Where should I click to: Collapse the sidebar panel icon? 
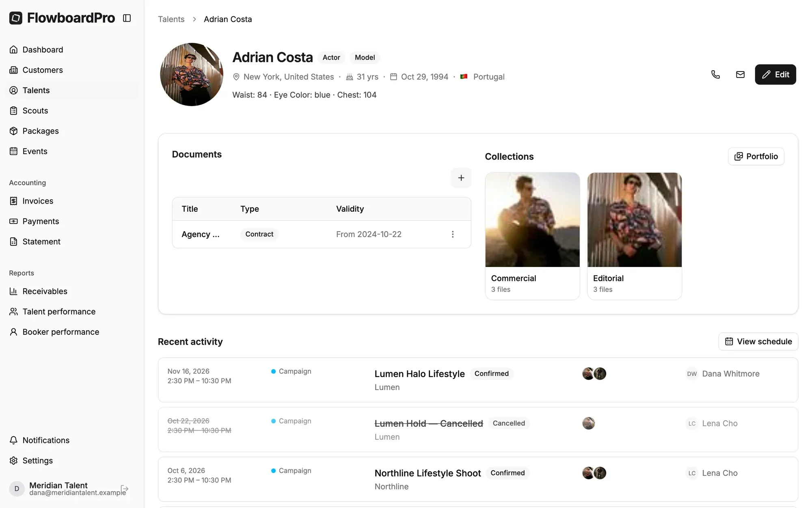tap(127, 18)
